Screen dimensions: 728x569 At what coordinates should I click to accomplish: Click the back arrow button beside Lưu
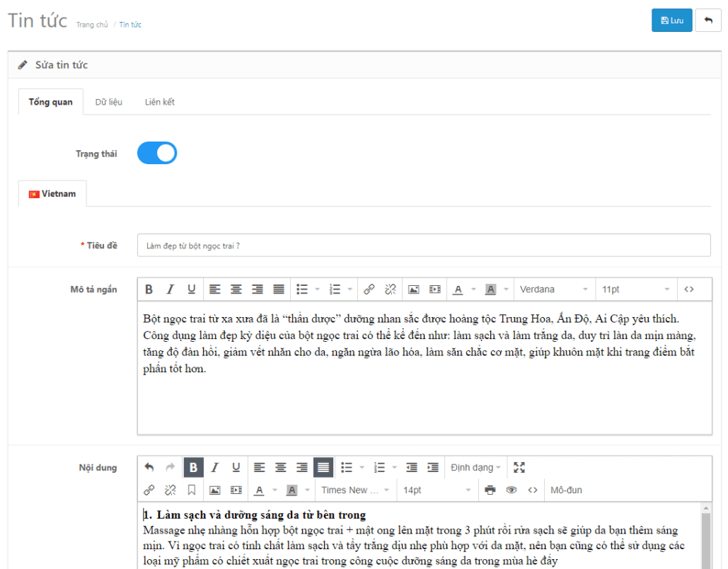(x=708, y=21)
